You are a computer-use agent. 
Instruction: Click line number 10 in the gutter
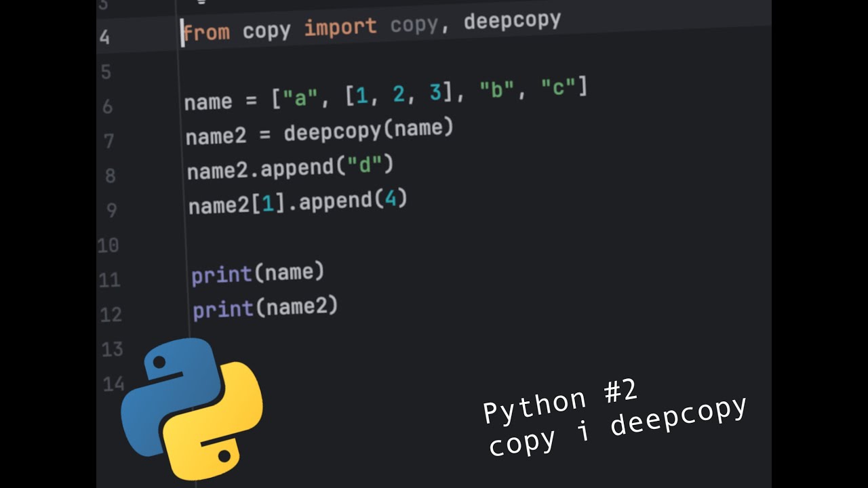(108, 245)
